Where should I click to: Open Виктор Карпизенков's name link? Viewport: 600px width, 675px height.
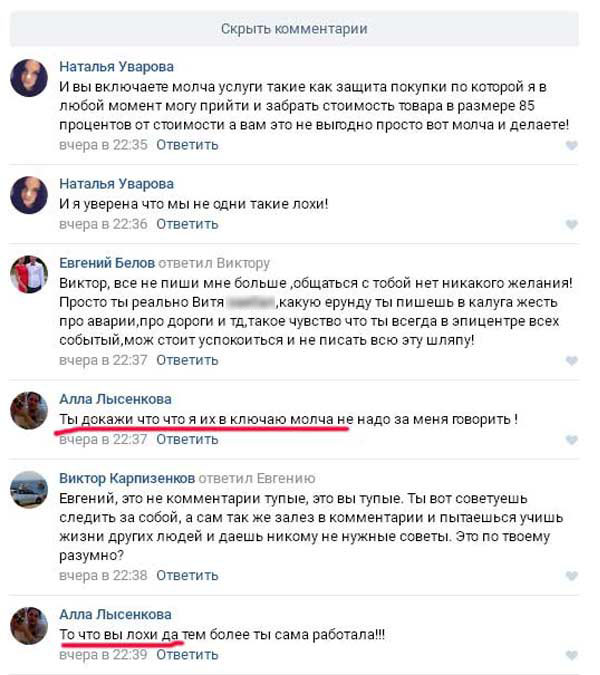tap(127, 478)
